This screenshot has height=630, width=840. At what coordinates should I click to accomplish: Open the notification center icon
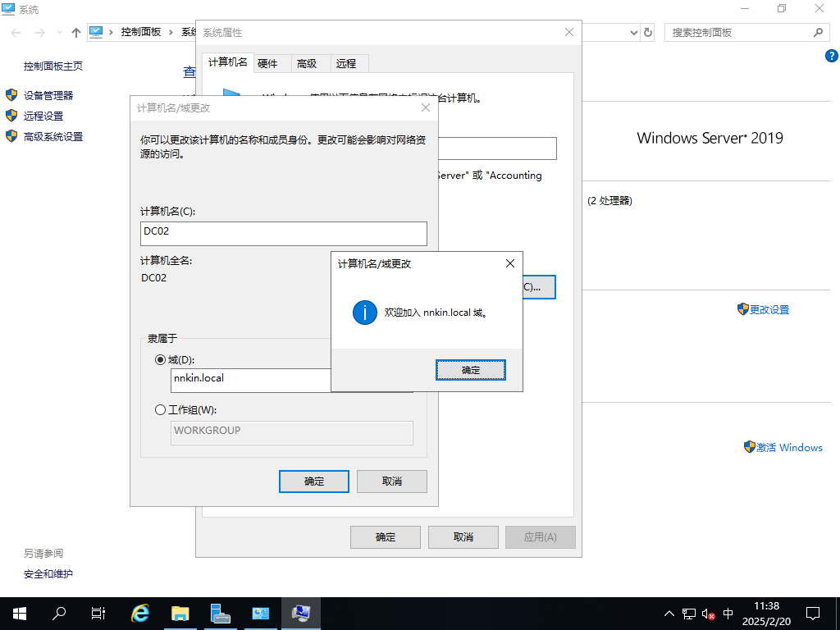tap(812, 614)
